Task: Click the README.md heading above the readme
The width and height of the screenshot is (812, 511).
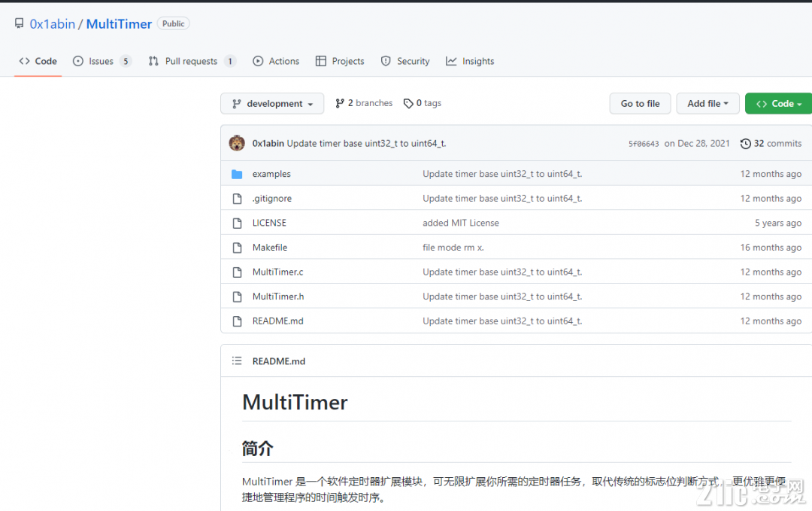Action: point(279,361)
